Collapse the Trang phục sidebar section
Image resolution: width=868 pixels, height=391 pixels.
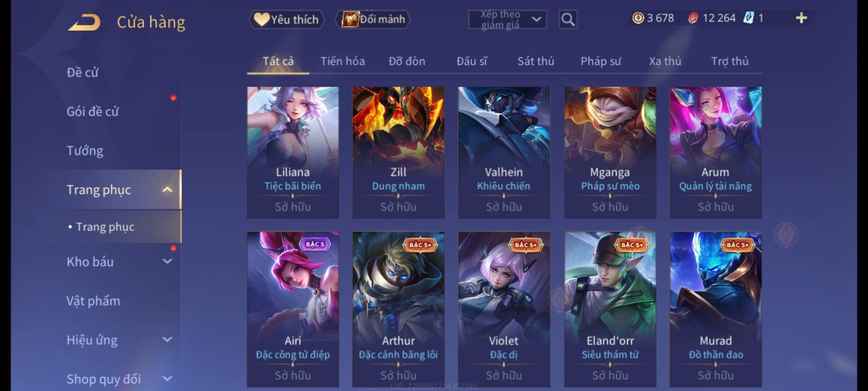coord(167,189)
